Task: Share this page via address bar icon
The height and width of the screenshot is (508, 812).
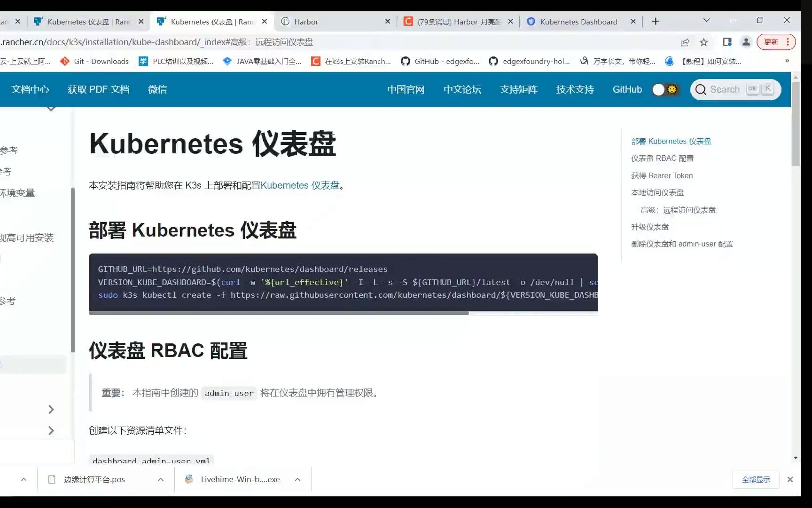Action: click(x=685, y=42)
